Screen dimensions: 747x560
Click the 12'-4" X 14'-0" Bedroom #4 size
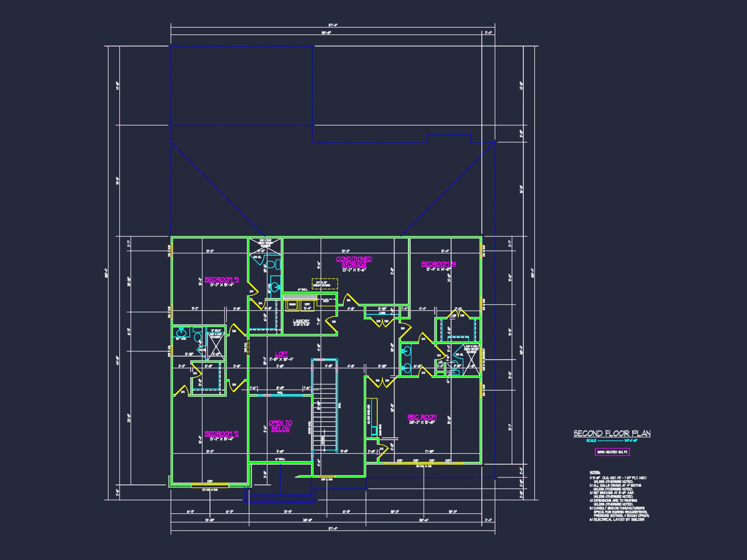tap(438, 269)
